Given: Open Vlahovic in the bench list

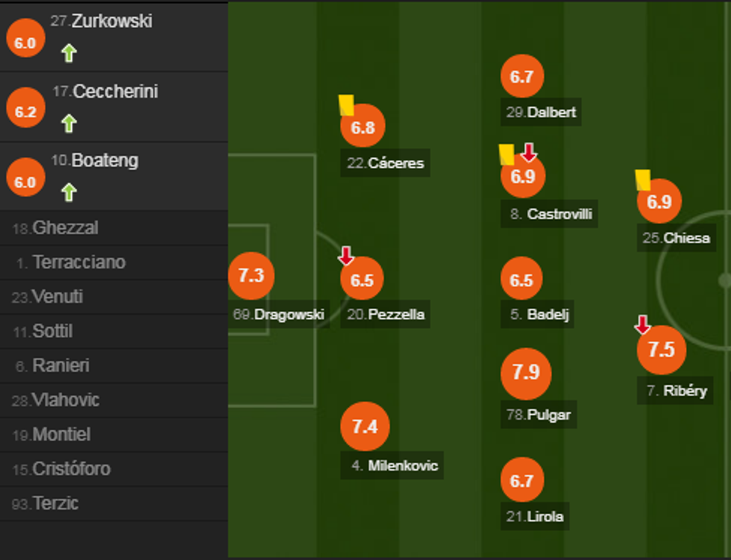Looking at the screenshot, I should [66, 400].
